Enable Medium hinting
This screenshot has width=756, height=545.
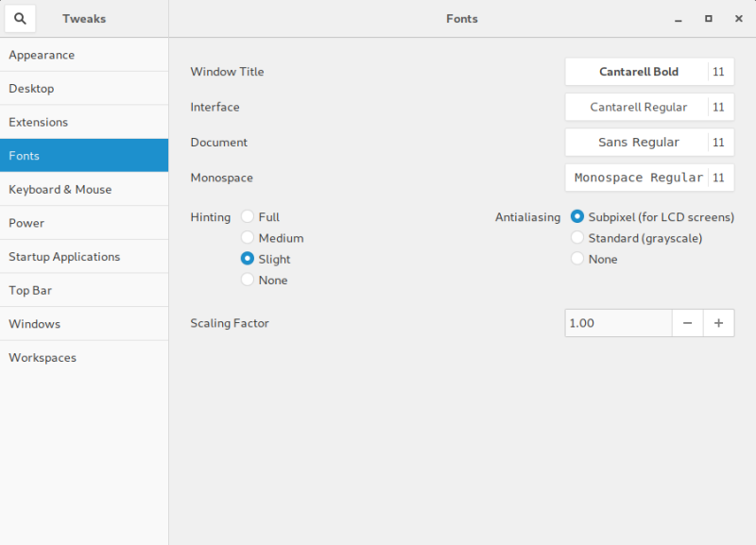248,238
